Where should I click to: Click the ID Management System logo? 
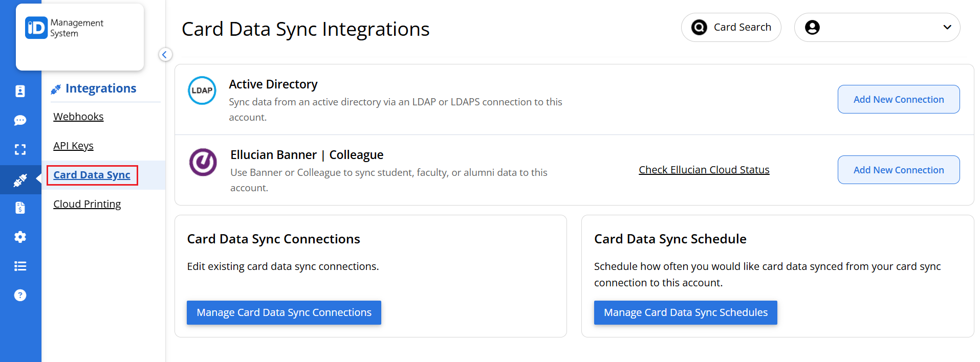pos(64,28)
